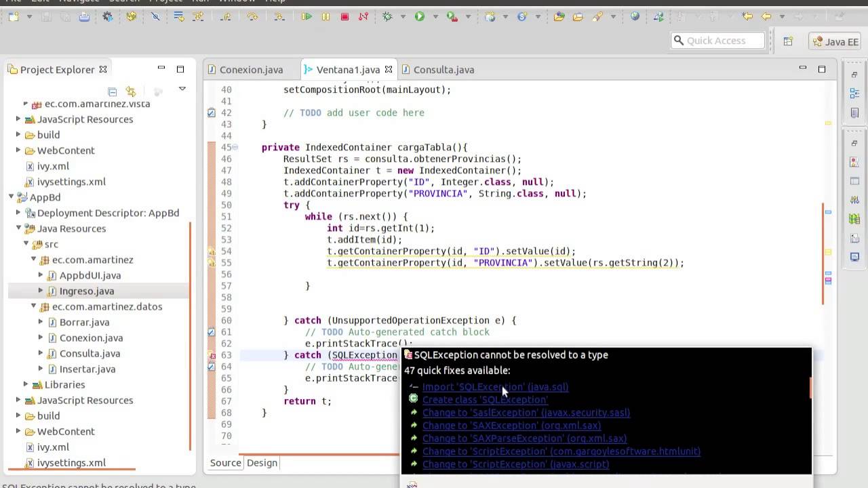Select the Source tab below the editor
868x488 pixels.
click(226, 463)
